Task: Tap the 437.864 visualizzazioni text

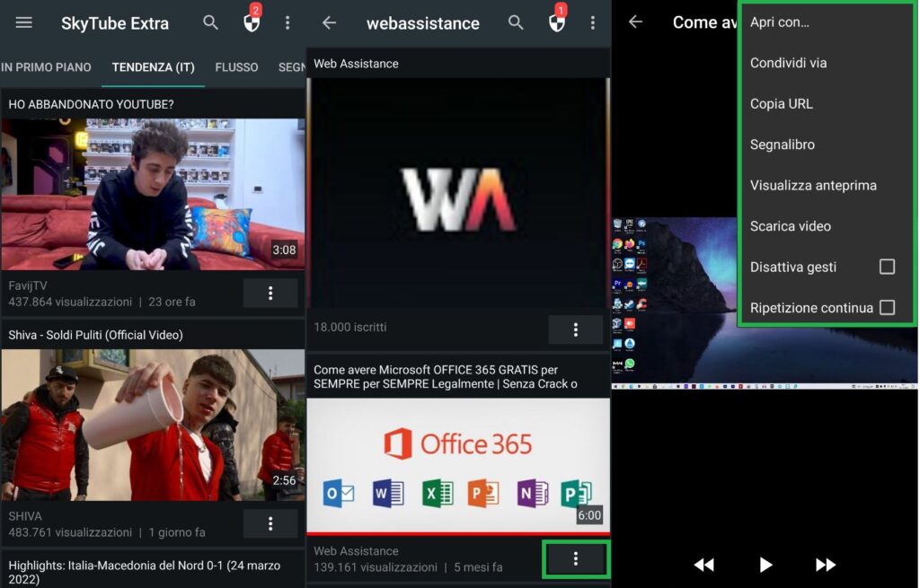Action: [x=70, y=302]
